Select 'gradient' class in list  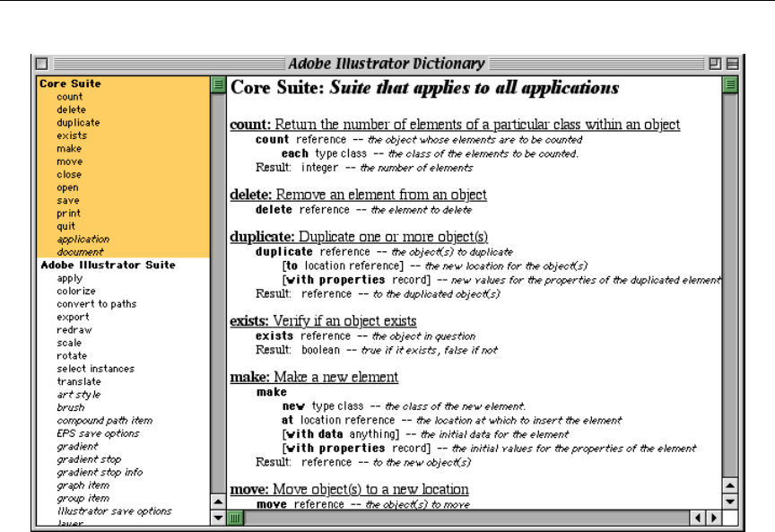click(77, 447)
